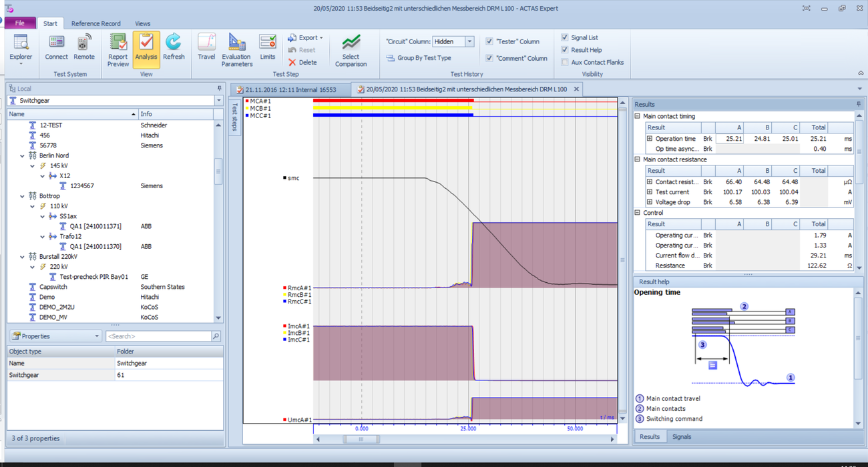Uncheck the Signal List checkbox
The width and height of the screenshot is (868, 467).
point(565,37)
